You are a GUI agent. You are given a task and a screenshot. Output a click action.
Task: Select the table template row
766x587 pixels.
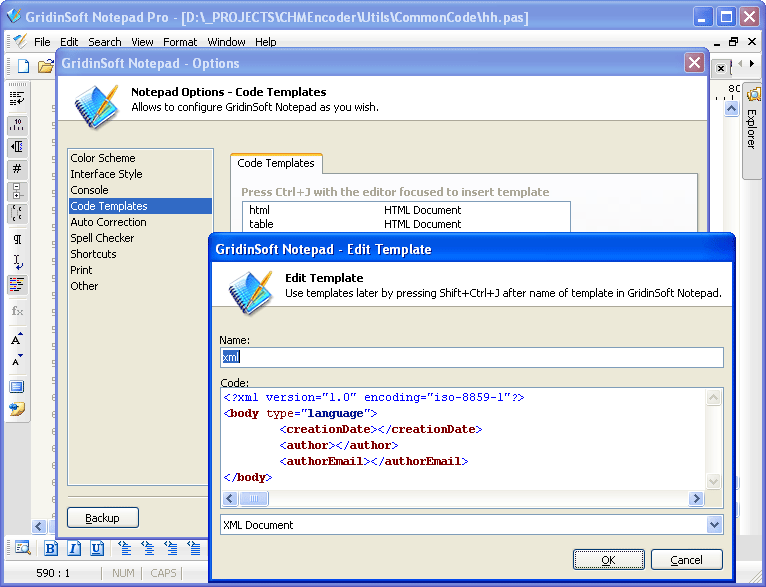406,224
